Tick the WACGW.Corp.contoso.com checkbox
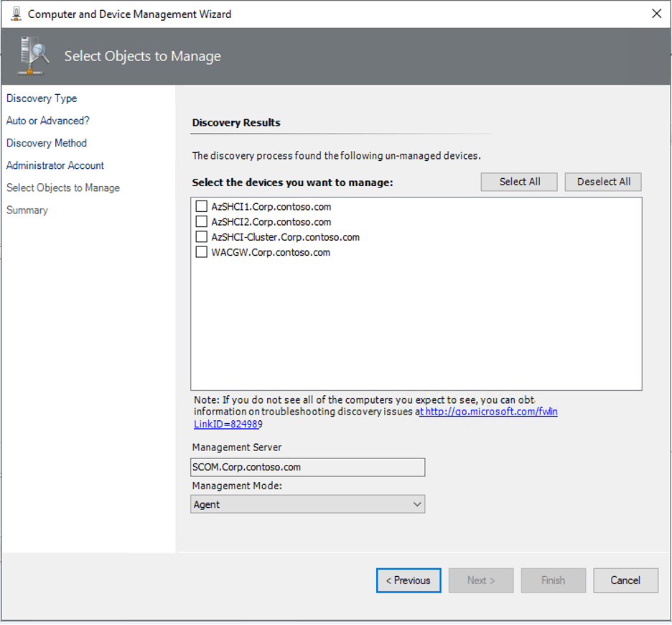The width and height of the screenshot is (672, 625). coord(202,252)
